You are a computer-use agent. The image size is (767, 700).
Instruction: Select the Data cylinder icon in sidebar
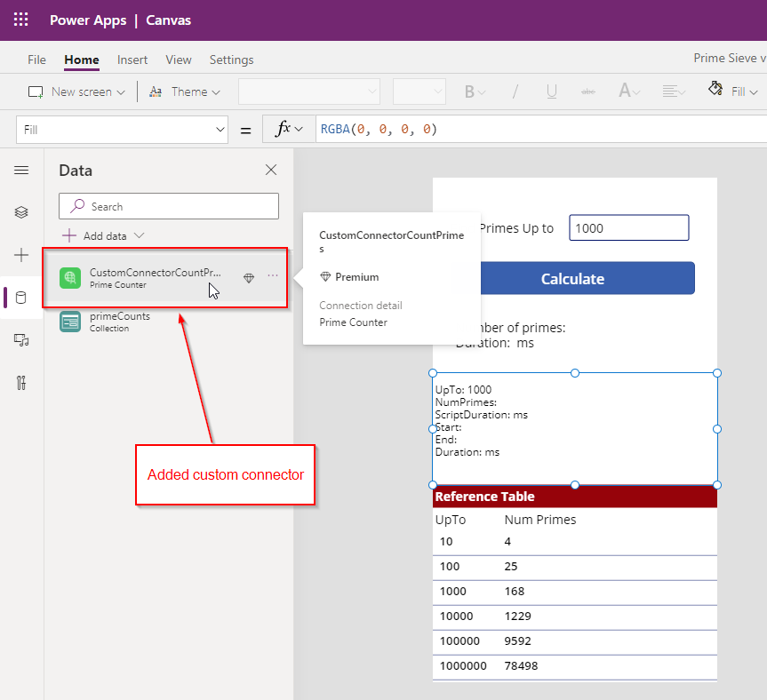click(x=21, y=298)
